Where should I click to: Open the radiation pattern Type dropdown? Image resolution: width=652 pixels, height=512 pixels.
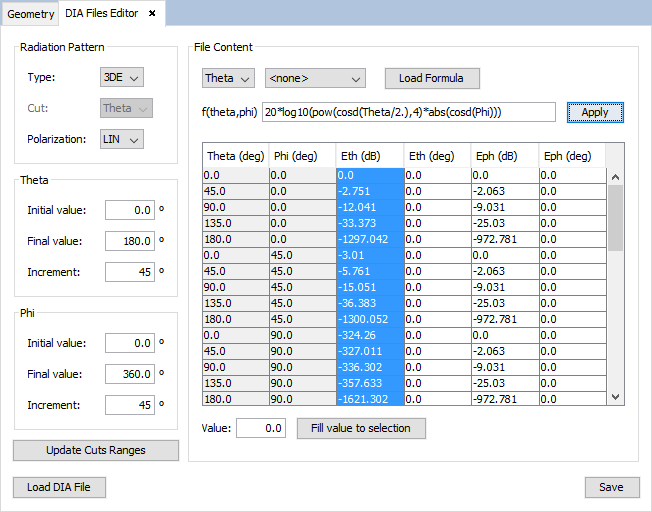123,77
